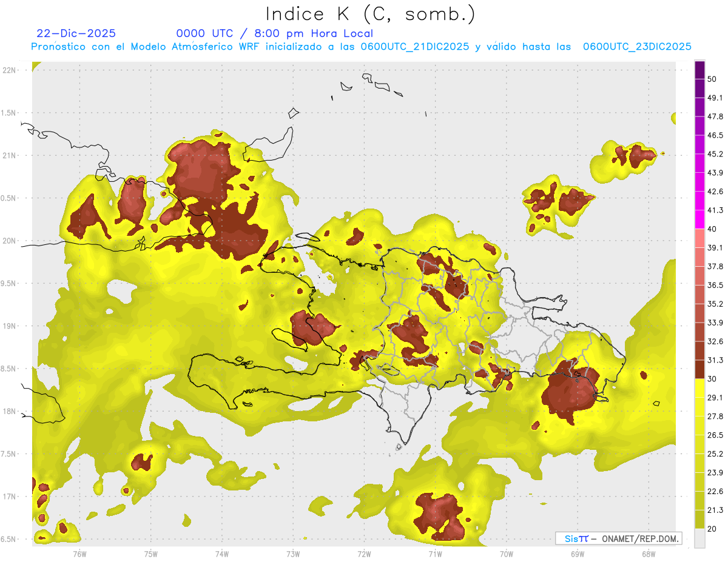The height and width of the screenshot is (562, 728).
Task: Click the legend value "41.3"
Action: [715, 210]
